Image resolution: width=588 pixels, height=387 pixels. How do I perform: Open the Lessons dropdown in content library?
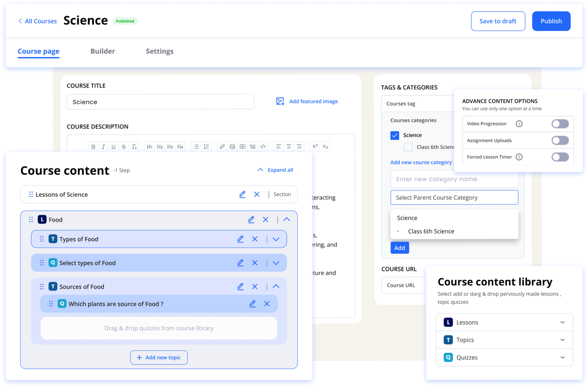pos(563,322)
